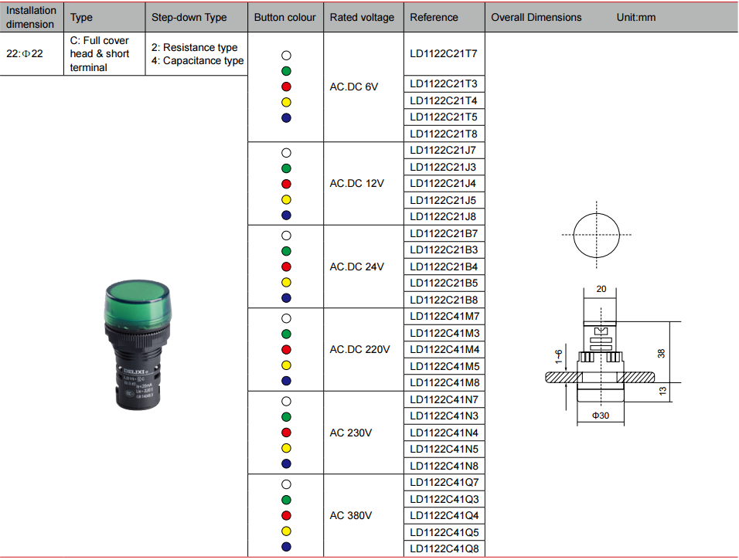Select reference LD1122C21B8
Image resolution: width=739 pixels, height=560 pixels.
click(x=444, y=300)
